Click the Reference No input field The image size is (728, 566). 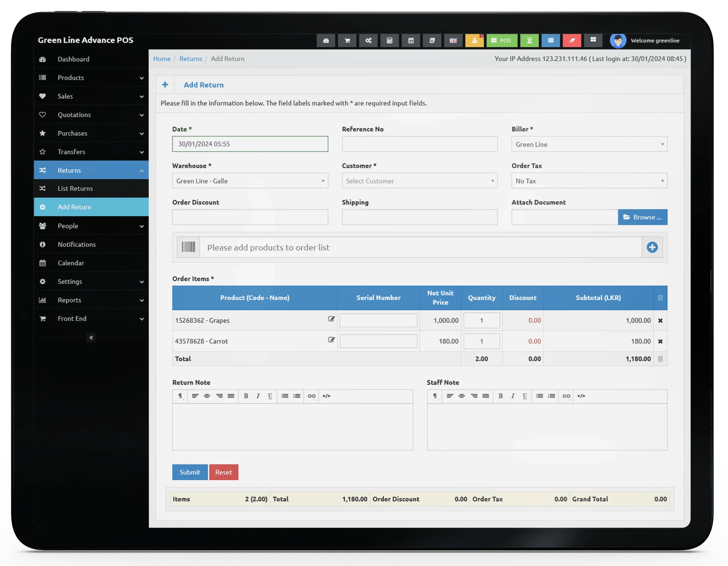[419, 144]
